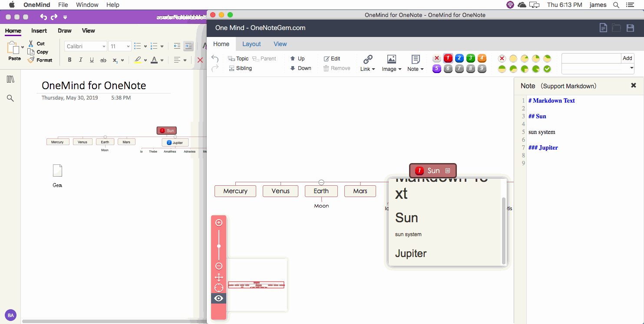Set priority 9 gray marker

coord(482,69)
